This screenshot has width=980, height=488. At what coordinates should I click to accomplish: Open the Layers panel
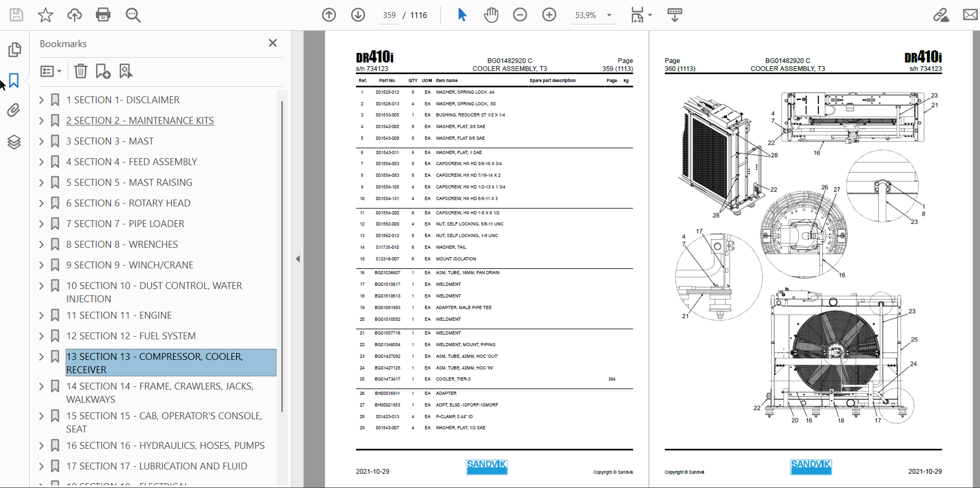(x=14, y=142)
